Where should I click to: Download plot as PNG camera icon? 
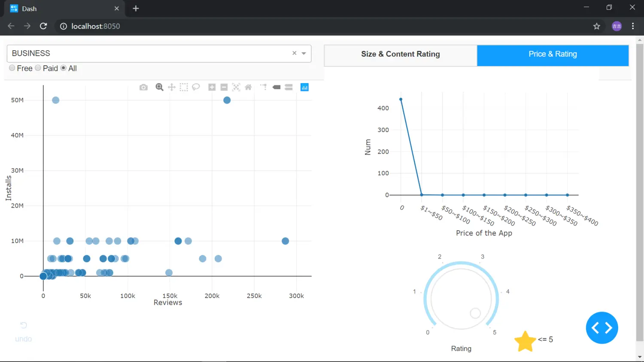point(143,87)
